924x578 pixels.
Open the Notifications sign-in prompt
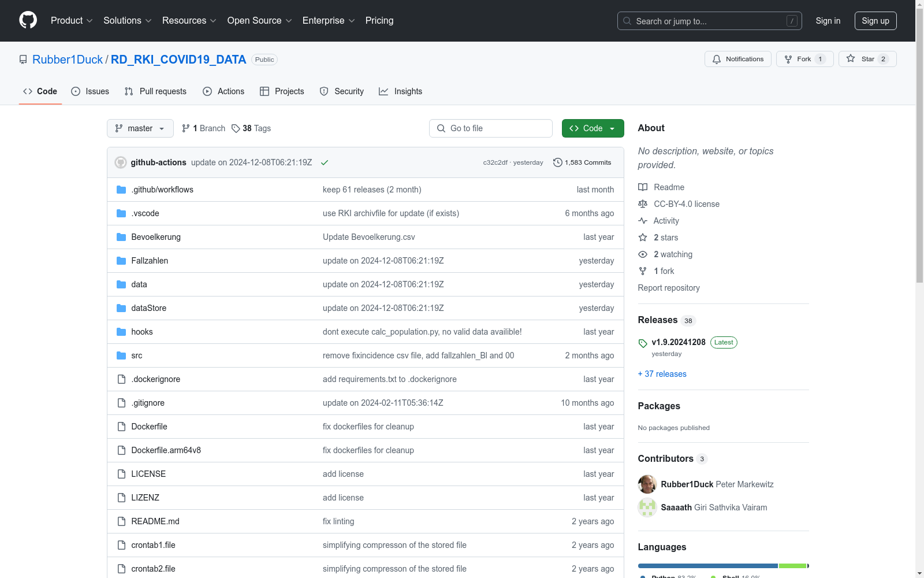738,59
